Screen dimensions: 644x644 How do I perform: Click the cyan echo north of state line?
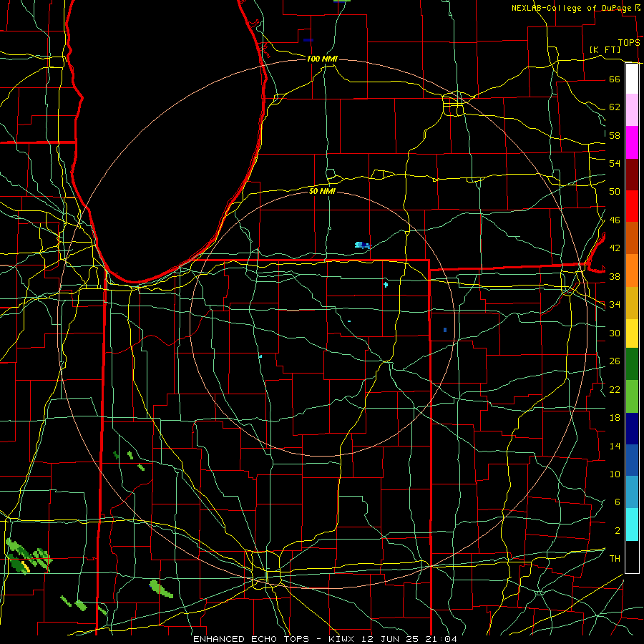[363, 245]
